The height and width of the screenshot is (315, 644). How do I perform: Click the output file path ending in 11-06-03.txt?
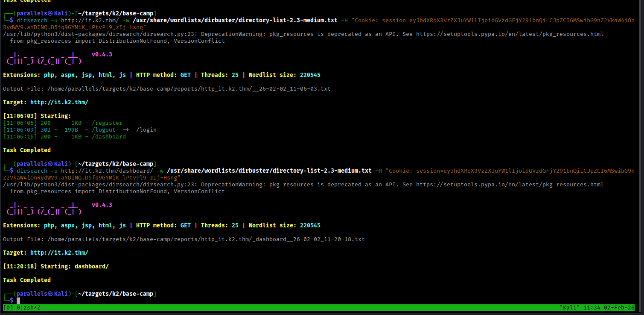pos(189,88)
